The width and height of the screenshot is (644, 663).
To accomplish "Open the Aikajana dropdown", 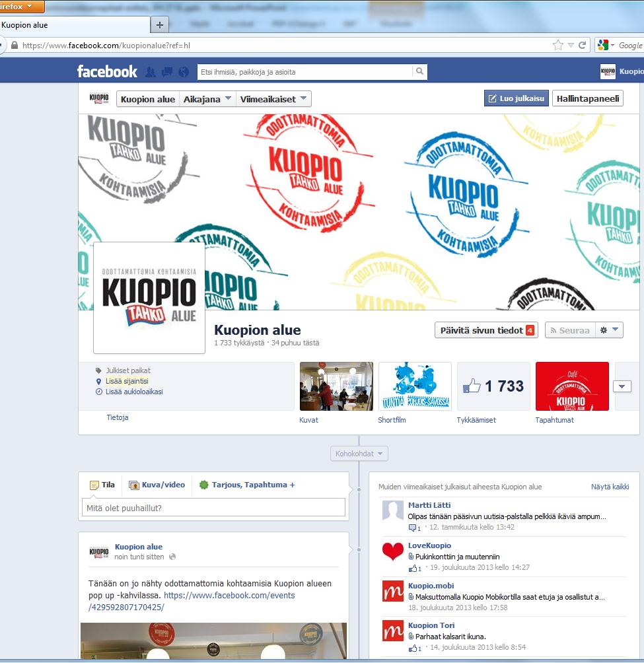I will coord(207,99).
